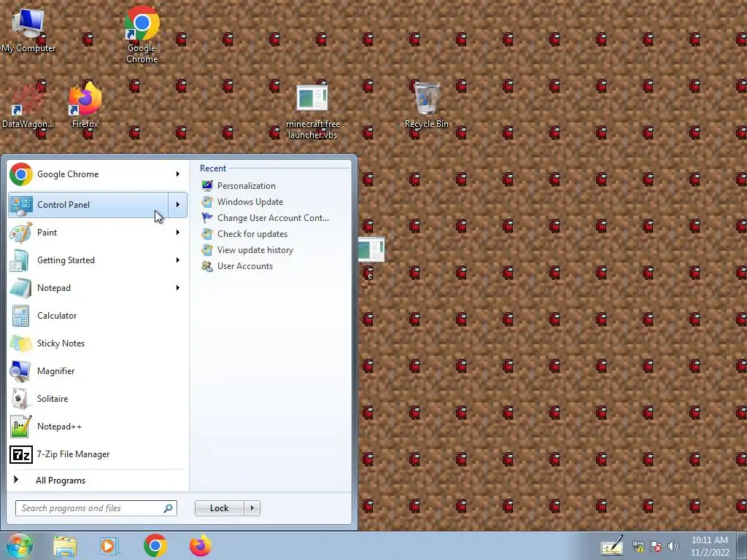Expand Google Chrome jump list arrow
The height and width of the screenshot is (560, 747).
(178, 174)
